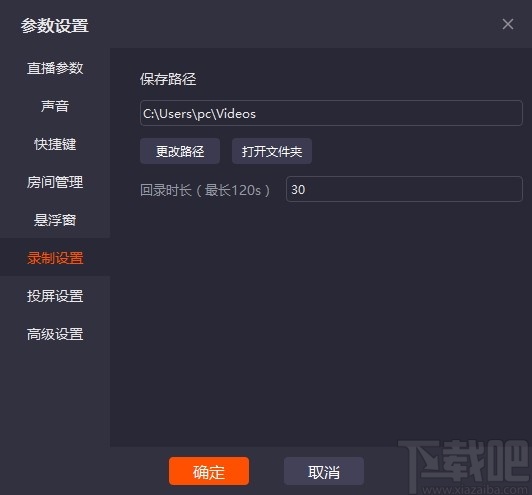
Task: Click the 更改路径 button
Action: (x=180, y=151)
